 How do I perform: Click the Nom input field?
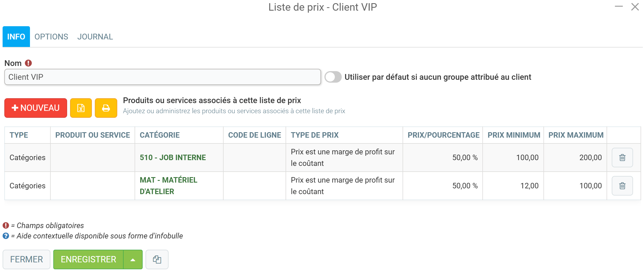[x=163, y=77]
